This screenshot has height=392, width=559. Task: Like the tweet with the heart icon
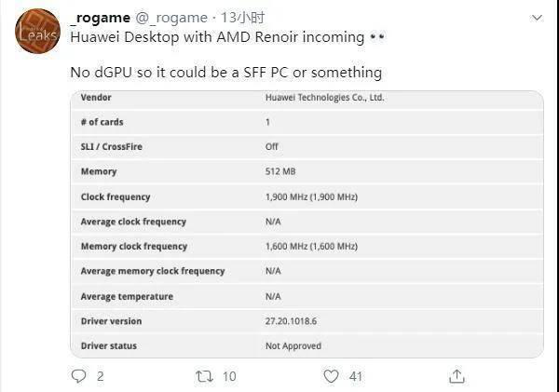coord(331,376)
